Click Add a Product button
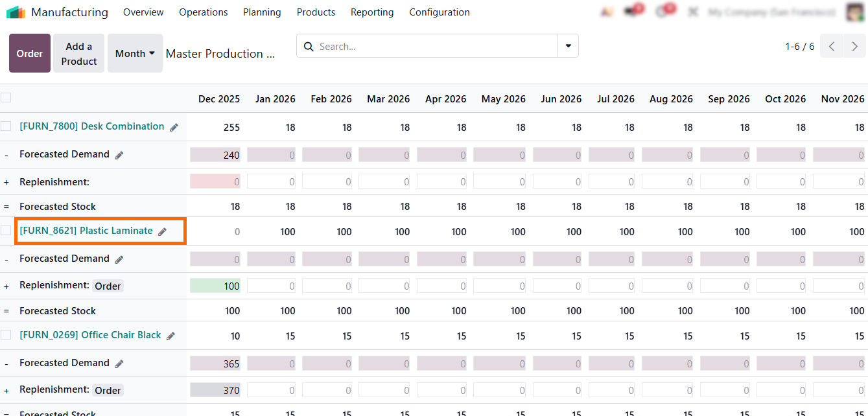This screenshot has width=868, height=416. [x=79, y=54]
